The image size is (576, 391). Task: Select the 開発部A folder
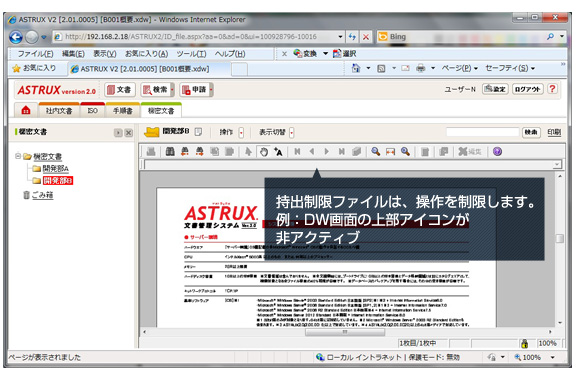click(55, 168)
